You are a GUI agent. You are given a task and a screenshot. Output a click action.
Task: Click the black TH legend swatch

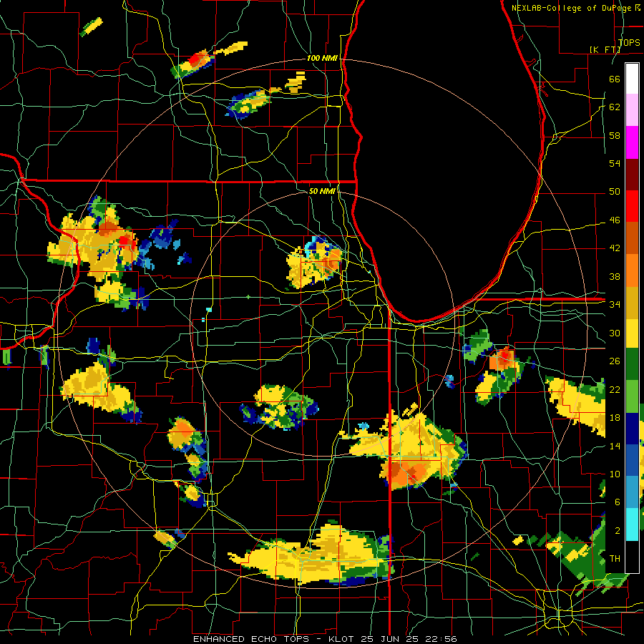coord(632,556)
